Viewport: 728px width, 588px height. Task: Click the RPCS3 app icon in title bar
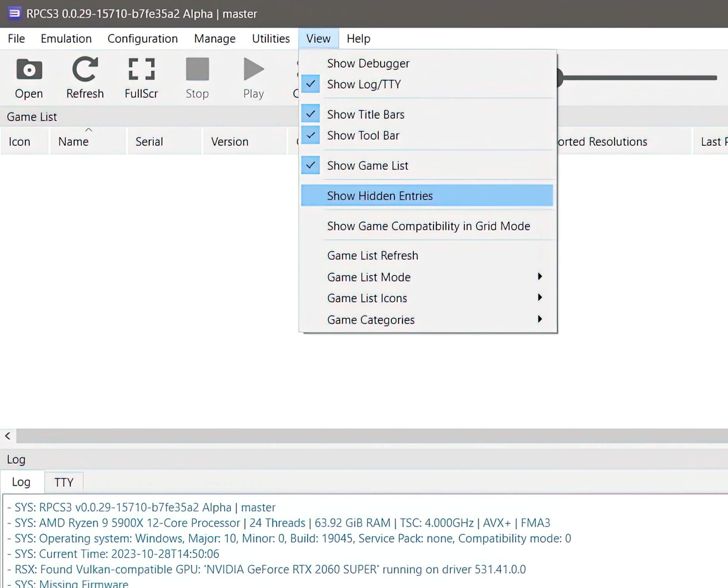pyautogui.click(x=15, y=14)
